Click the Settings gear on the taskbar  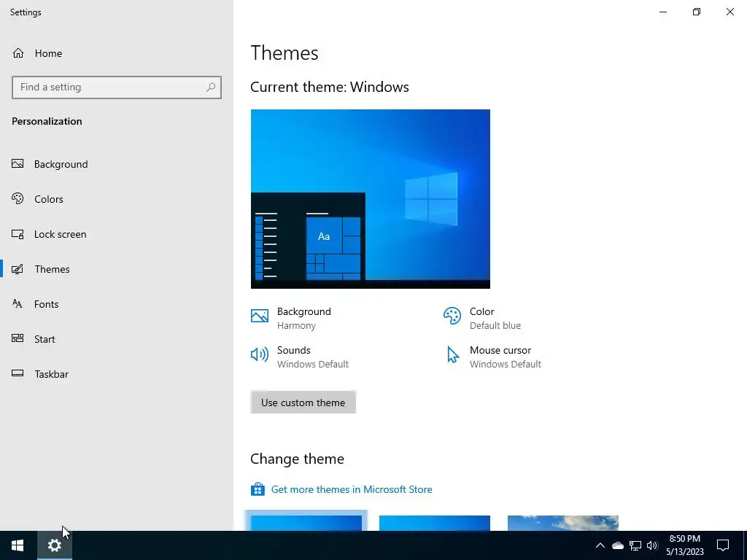point(55,545)
